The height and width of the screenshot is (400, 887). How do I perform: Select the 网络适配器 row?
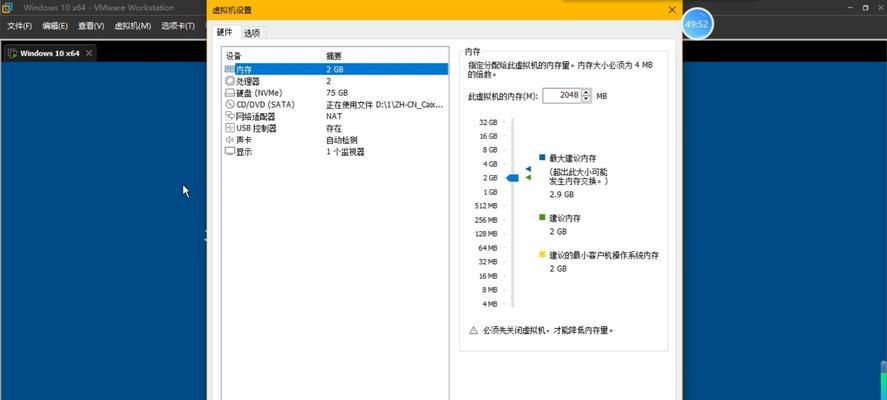tap(336, 117)
